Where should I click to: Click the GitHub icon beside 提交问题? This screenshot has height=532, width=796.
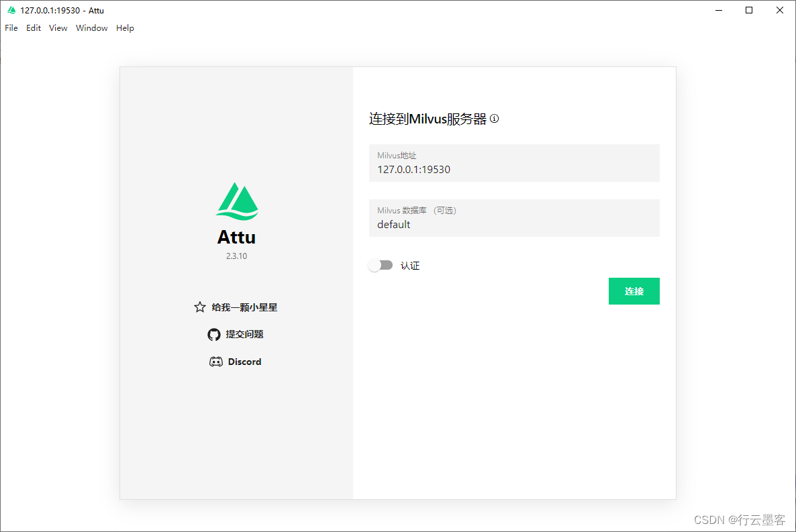pyautogui.click(x=214, y=335)
